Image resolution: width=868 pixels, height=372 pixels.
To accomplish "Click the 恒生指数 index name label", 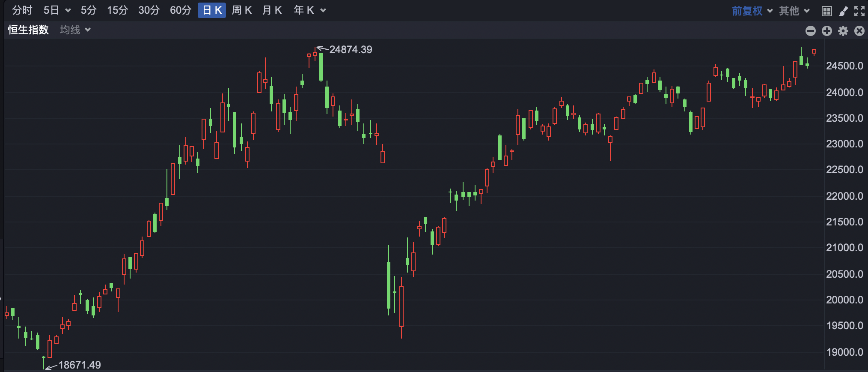I will (28, 30).
